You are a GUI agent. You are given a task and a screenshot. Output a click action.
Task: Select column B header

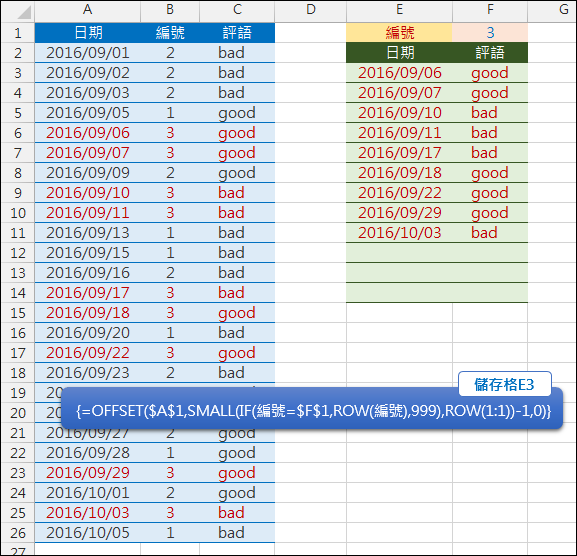tap(170, 10)
